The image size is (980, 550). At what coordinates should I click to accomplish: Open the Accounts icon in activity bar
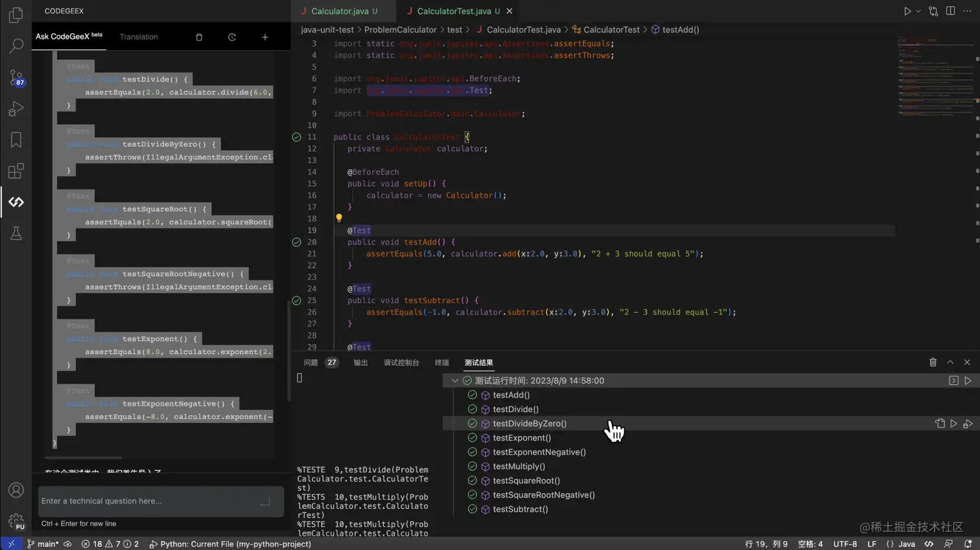coord(16,490)
